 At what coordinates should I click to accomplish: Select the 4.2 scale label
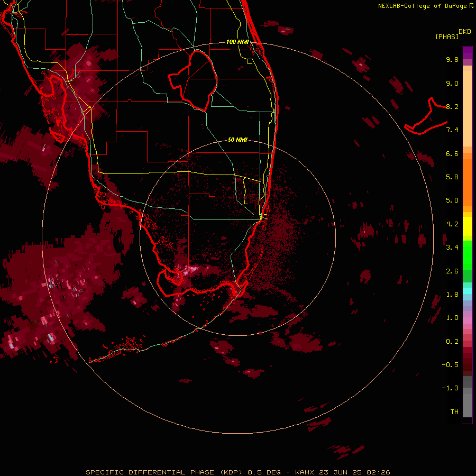tap(452, 224)
